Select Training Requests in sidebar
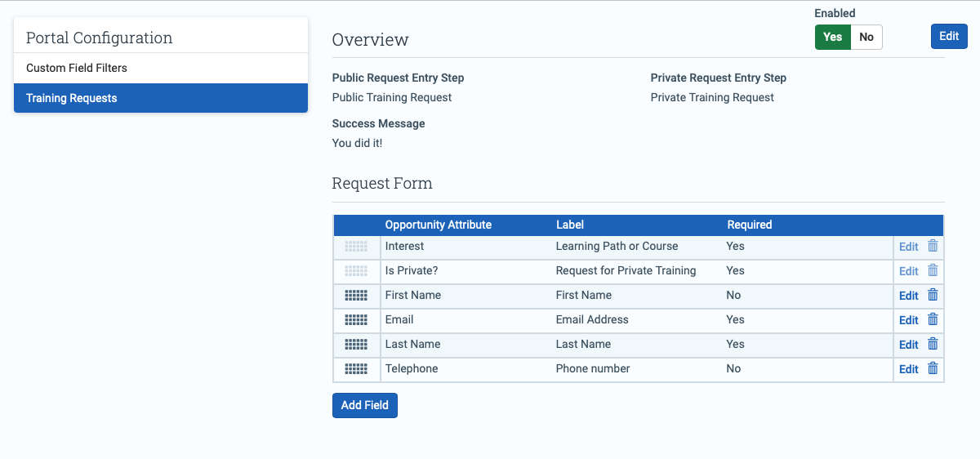The height and width of the screenshot is (459, 980). [161, 98]
